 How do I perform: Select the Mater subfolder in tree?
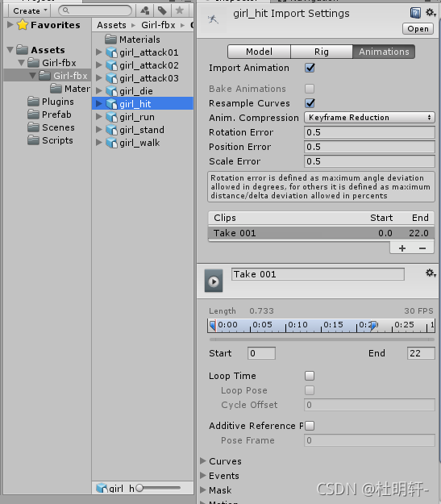[x=70, y=89]
